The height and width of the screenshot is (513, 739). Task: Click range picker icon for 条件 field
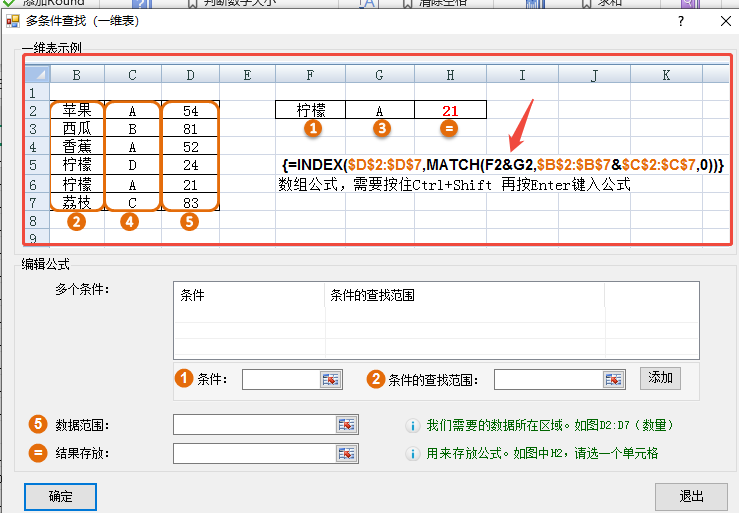(331, 379)
